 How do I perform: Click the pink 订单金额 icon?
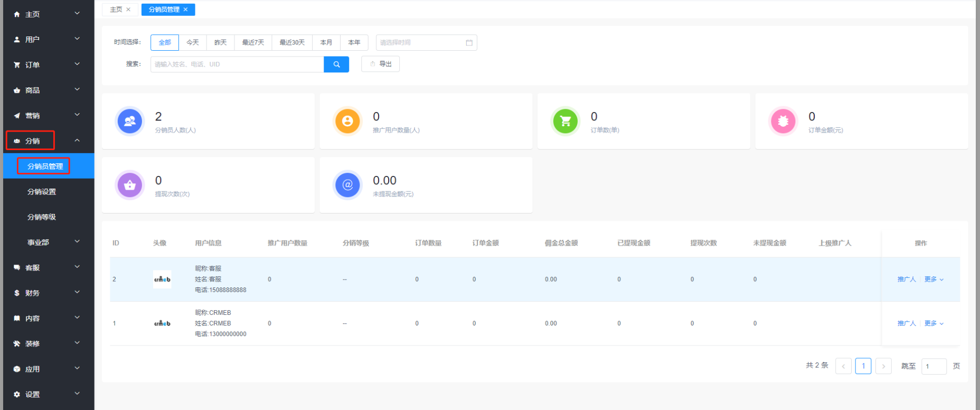pyautogui.click(x=783, y=122)
